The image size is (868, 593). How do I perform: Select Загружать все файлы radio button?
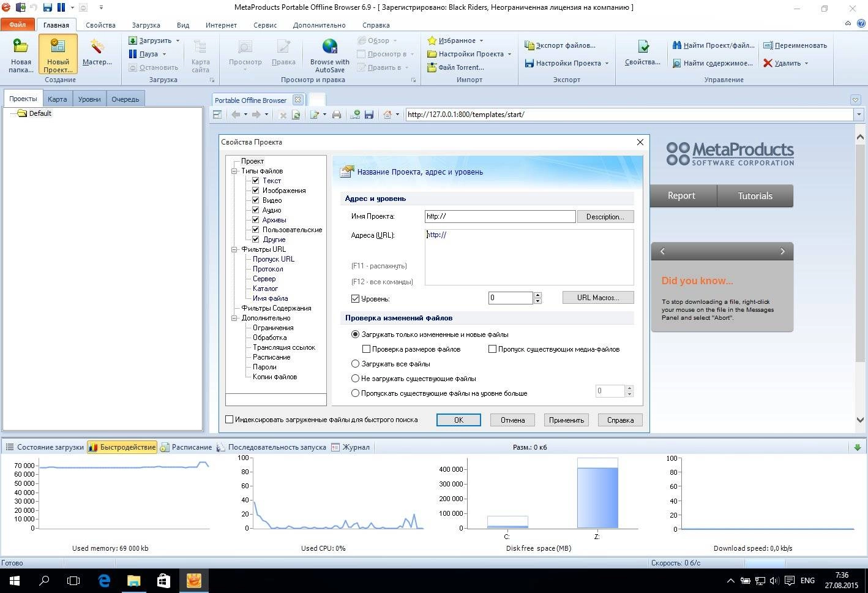pos(355,364)
